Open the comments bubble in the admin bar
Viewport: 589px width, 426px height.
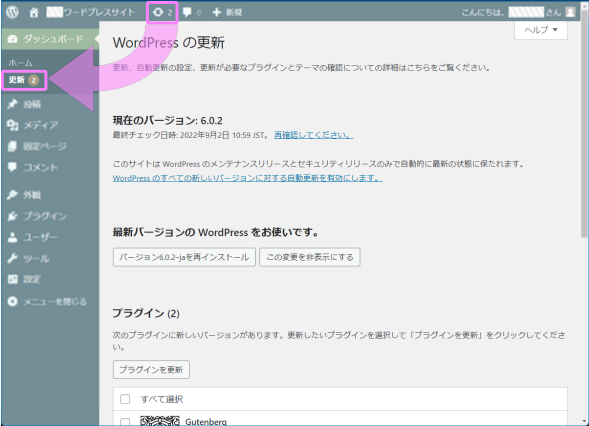coord(187,12)
